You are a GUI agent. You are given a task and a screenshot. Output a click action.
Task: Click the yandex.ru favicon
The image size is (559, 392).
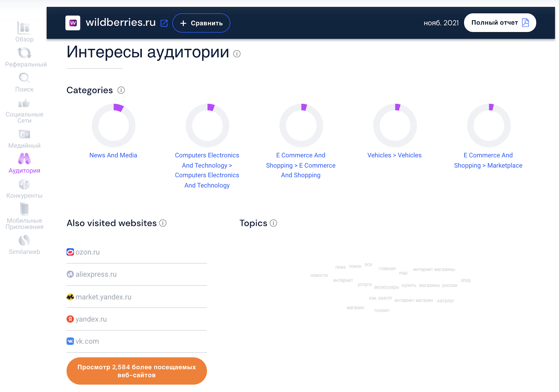click(x=70, y=319)
